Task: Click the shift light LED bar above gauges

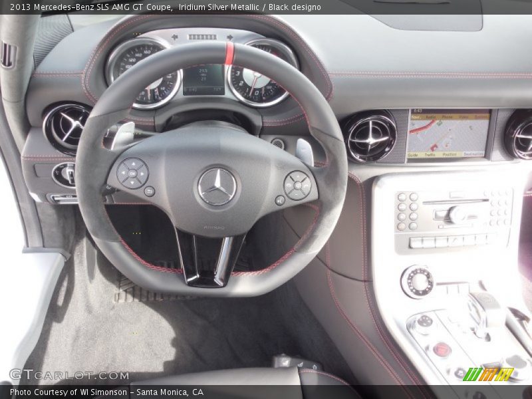Action: (x=202, y=37)
